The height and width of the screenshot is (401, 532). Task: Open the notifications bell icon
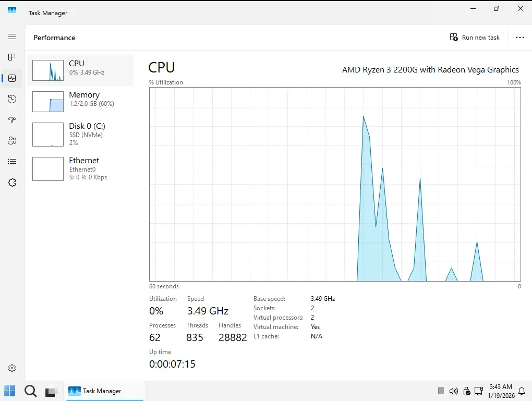tap(522, 391)
